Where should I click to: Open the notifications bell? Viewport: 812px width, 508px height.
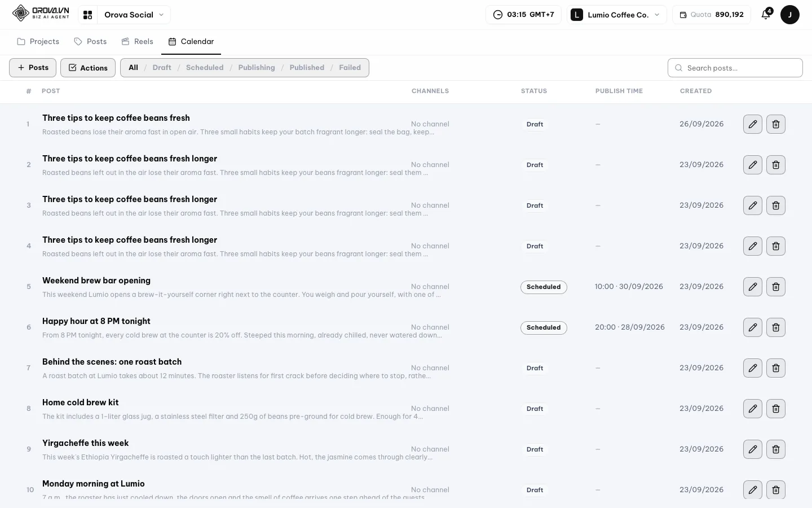pyautogui.click(x=766, y=15)
